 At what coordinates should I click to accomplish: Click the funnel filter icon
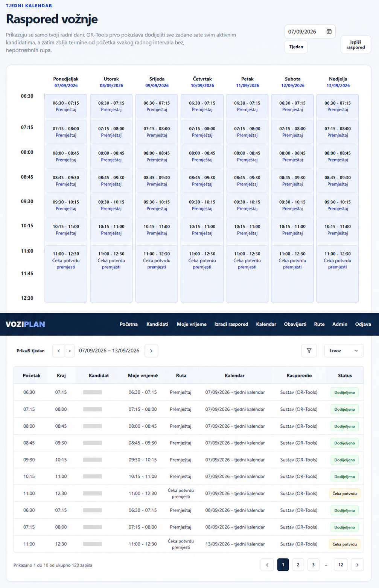pos(309,351)
